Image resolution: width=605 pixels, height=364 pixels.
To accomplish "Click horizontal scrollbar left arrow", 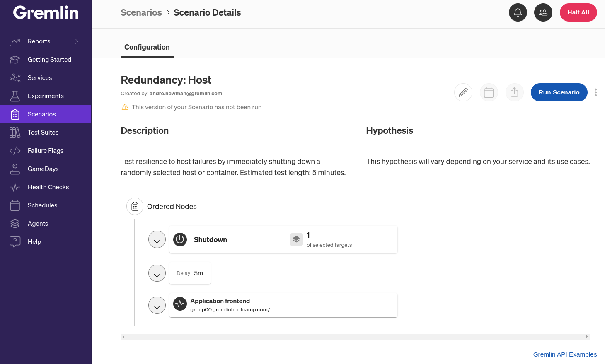I will tap(123, 337).
